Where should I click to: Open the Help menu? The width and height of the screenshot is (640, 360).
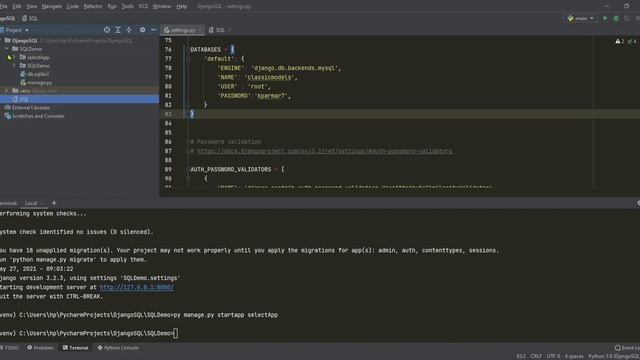pos(182,6)
